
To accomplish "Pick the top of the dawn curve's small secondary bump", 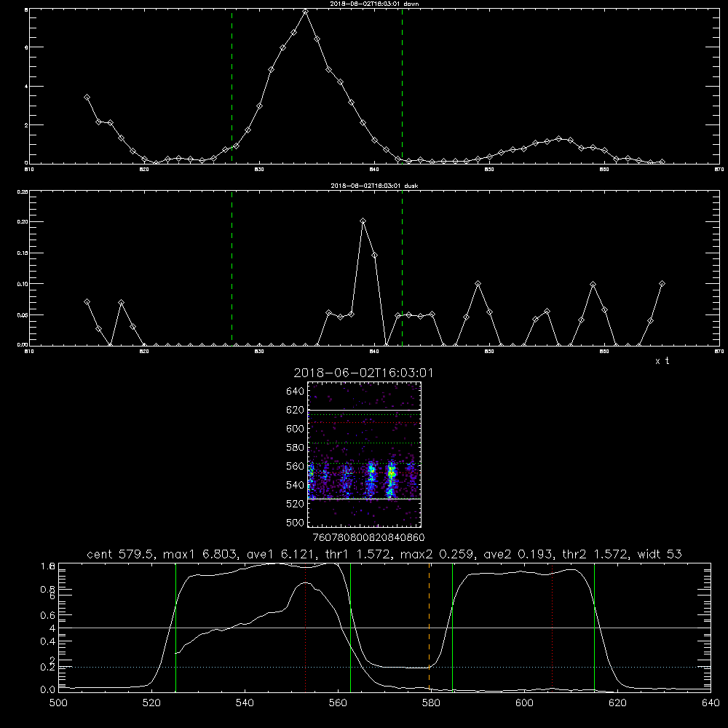I will pyautogui.click(x=558, y=138).
